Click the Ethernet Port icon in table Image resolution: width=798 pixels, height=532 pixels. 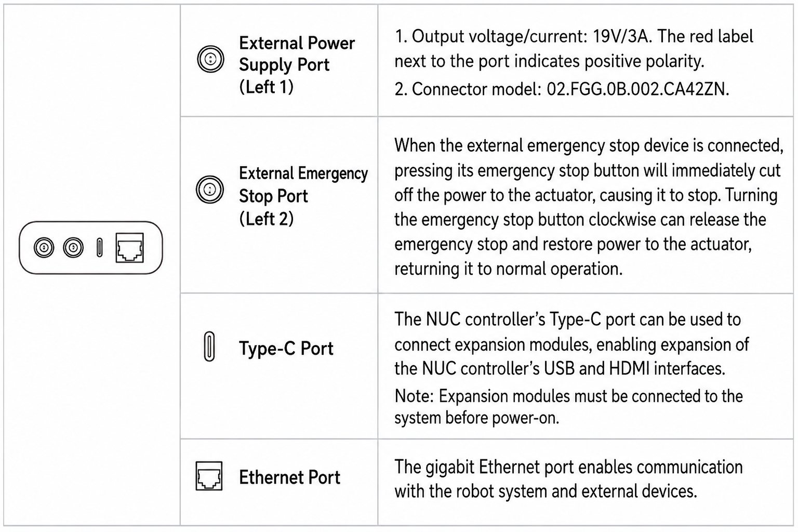(x=209, y=476)
